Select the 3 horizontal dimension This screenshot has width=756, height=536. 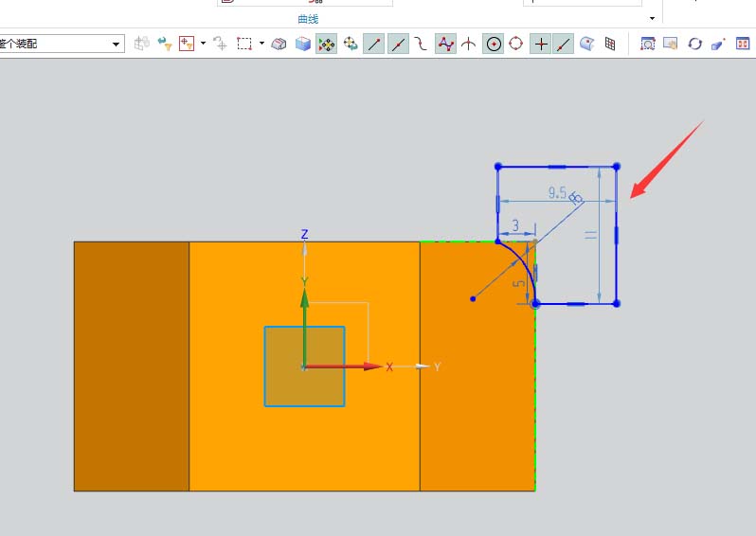[515, 225]
